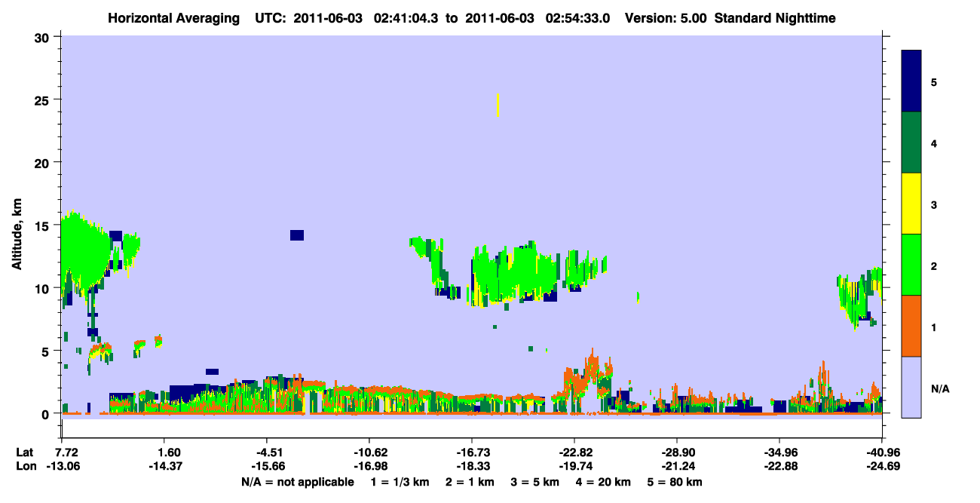Click the latitude value -22.82
980x503 pixels.
coord(574,452)
